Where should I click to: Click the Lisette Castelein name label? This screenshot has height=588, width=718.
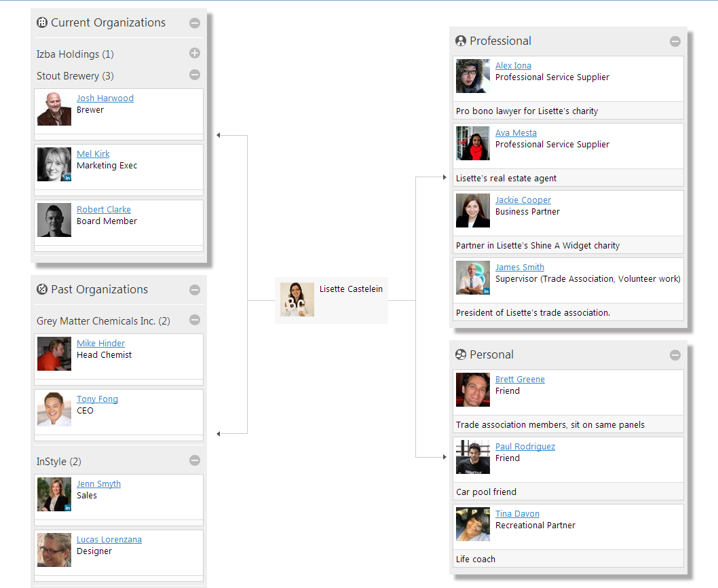coord(352,289)
